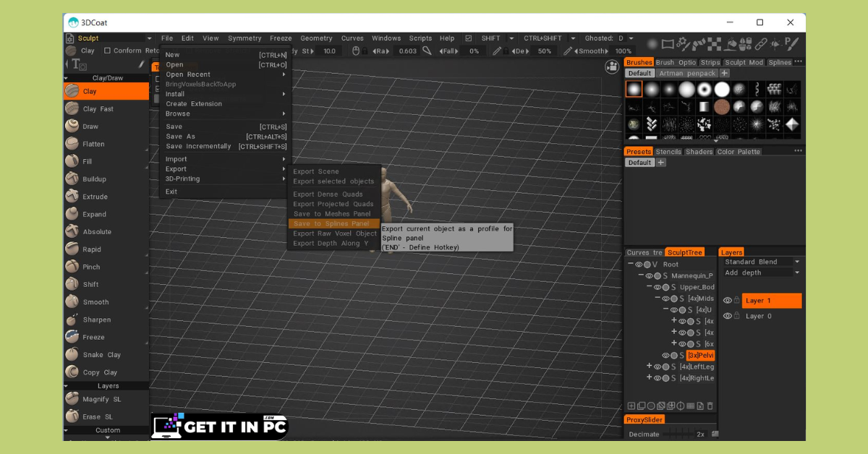Click the camera icon in viewport corner
This screenshot has height=454, width=868.
pos(612,67)
